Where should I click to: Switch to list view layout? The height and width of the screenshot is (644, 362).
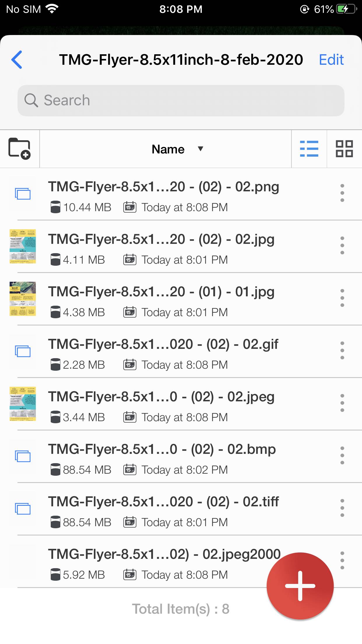click(309, 149)
